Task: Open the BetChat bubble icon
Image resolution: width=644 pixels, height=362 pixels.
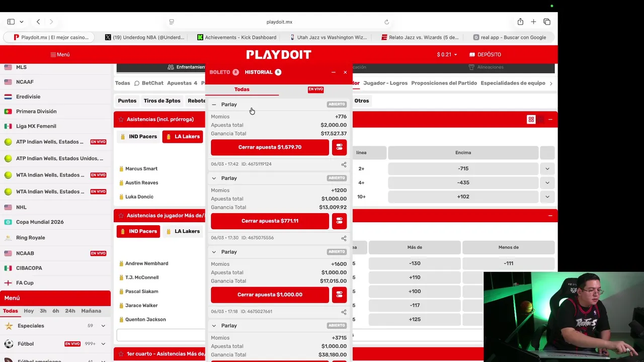Action: click(136, 83)
